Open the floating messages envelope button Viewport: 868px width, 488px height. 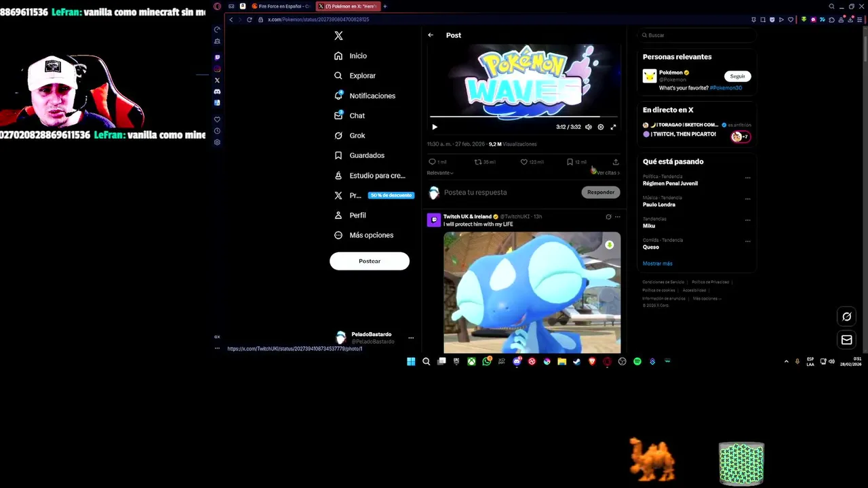coord(847,340)
